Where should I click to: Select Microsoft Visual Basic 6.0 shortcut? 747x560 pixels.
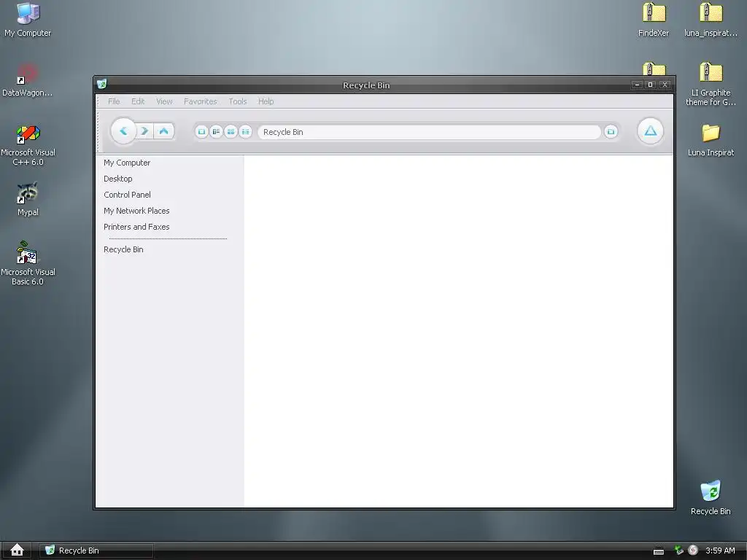click(28, 263)
